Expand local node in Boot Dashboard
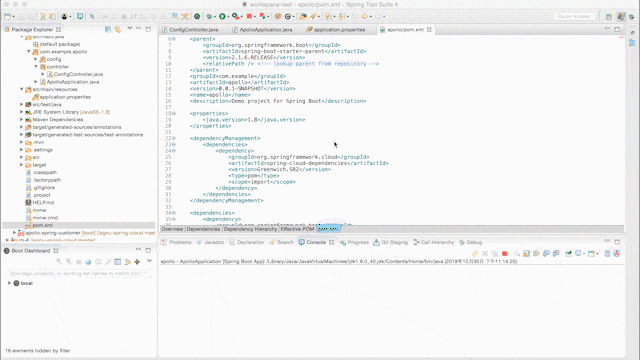 click(9, 283)
